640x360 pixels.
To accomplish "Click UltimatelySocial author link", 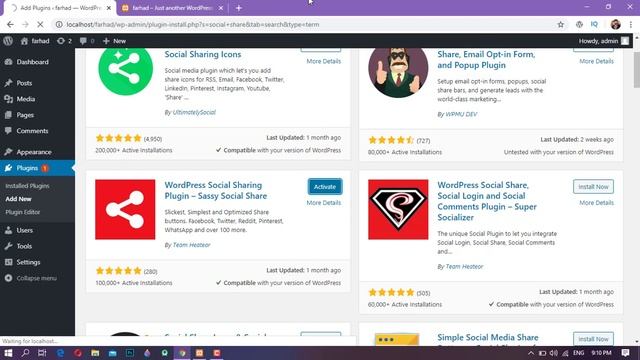I will pos(194,112).
